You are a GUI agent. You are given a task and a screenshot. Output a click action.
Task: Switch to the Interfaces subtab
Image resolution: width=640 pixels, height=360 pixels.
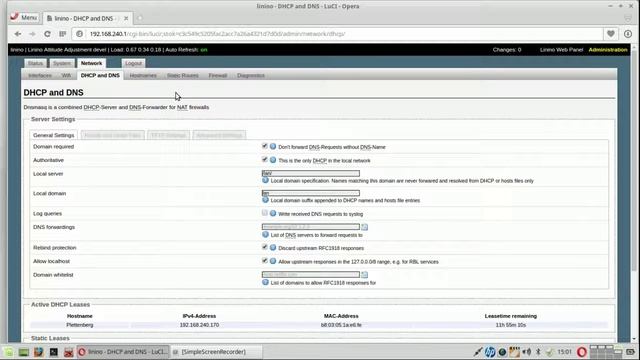point(40,76)
